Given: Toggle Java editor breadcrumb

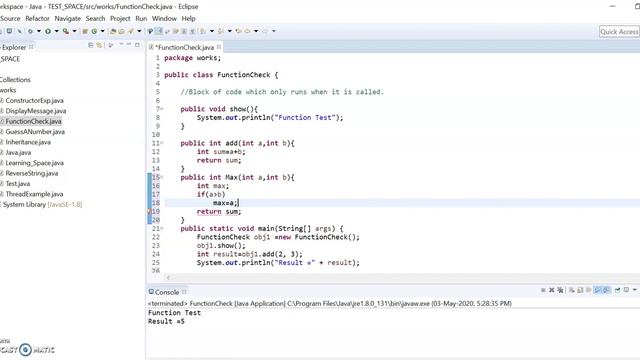Looking at the screenshot, I should [150, 31].
